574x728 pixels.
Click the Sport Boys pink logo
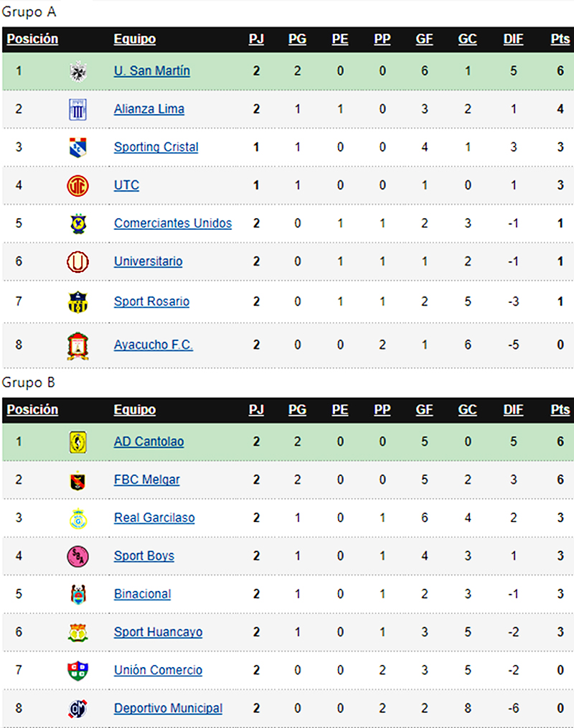(x=77, y=556)
